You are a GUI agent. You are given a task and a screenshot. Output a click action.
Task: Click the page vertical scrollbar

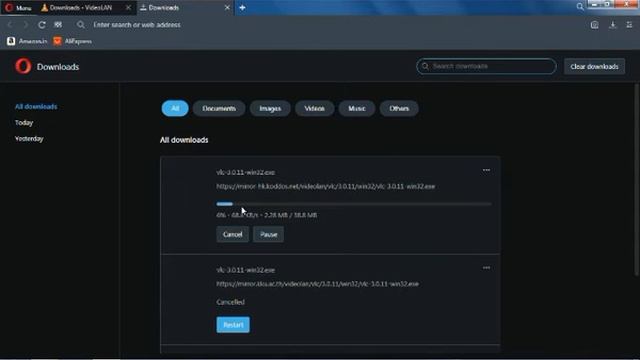[x=637, y=180]
